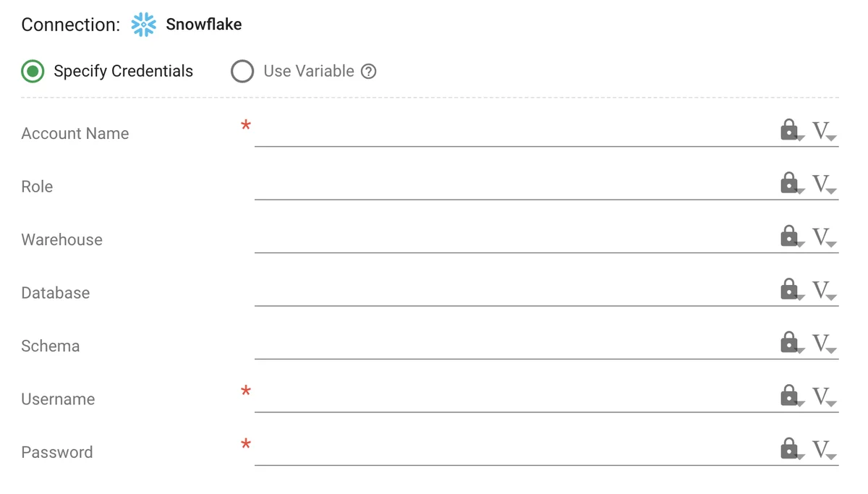The height and width of the screenshot is (494, 868).
Task: Open the variable selector beside Schema
Action: tap(821, 344)
